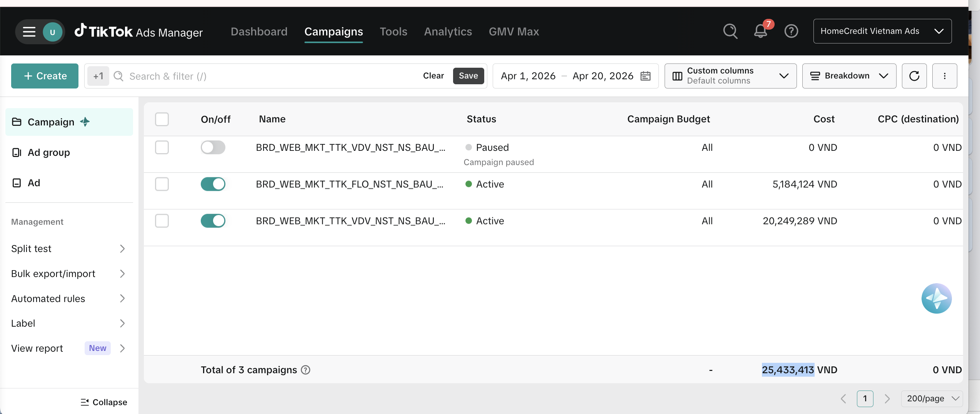The width and height of the screenshot is (980, 414).
Task: Open campaign BRD_WEB_MKT_TTK_FLO_NST_NS_BAU
Action: click(350, 184)
